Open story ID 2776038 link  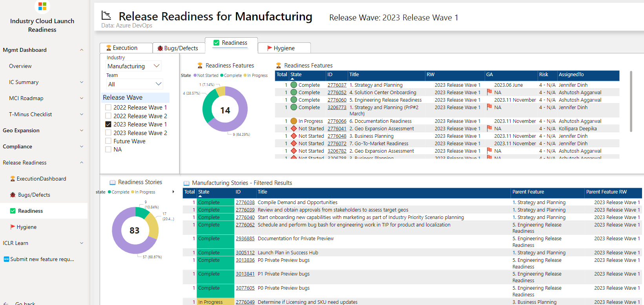[x=245, y=203]
